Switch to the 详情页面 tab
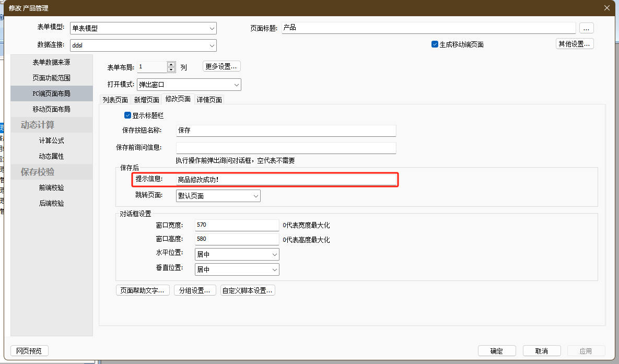Viewport: 619px width, 364px height. click(209, 100)
